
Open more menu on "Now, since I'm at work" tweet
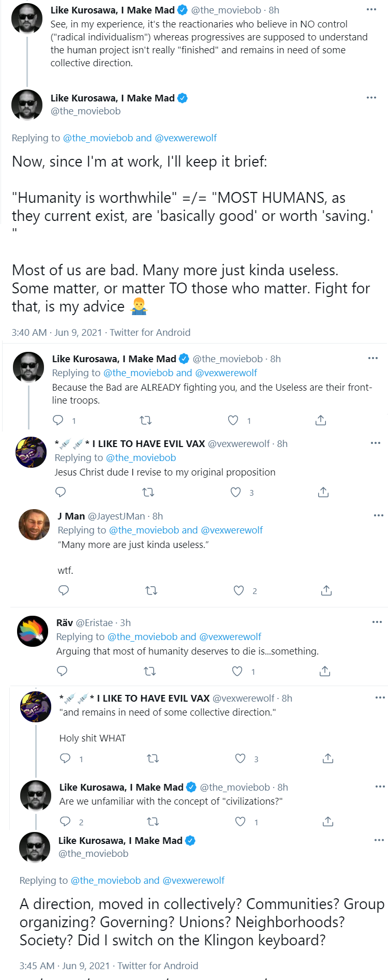[x=371, y=97]
